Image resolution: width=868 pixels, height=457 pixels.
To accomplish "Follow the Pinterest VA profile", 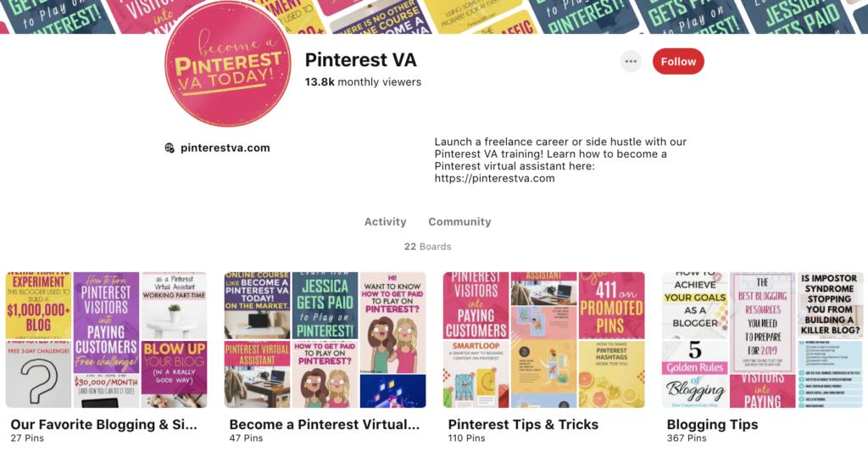I will click(x=678, y=62).
